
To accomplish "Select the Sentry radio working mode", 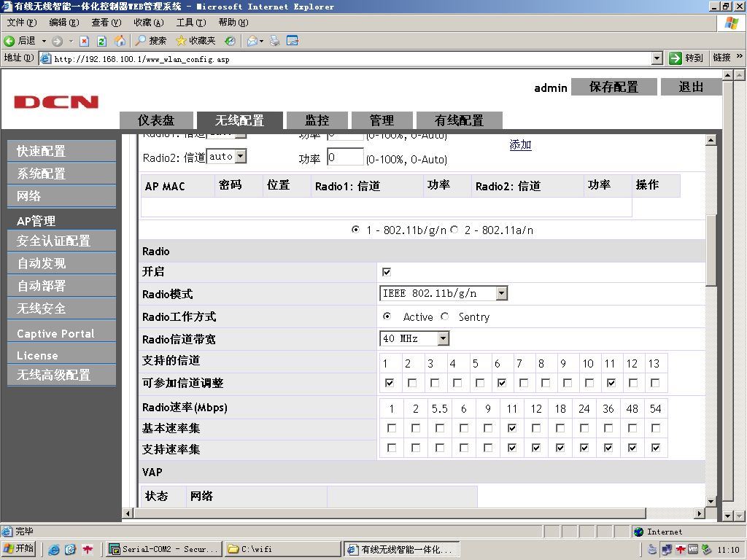I will pyautogui.click(x=444, y=316).
